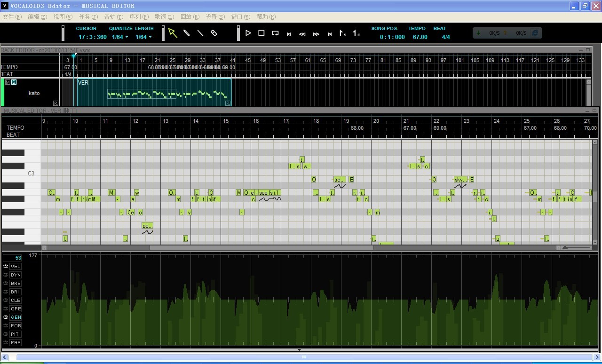This screenshot has height=364, width=602.
Task: Open the LENGTH 1/64 dropdown
Action: 143,37
